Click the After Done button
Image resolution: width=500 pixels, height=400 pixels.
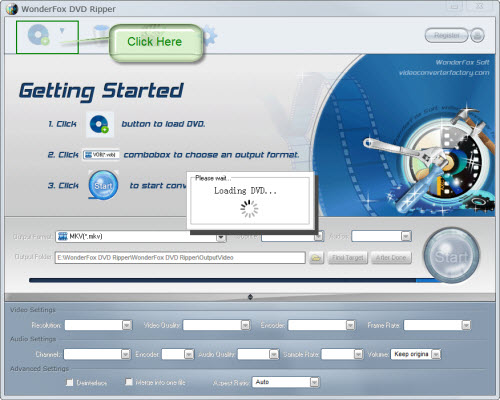click(x=391, y=258)
